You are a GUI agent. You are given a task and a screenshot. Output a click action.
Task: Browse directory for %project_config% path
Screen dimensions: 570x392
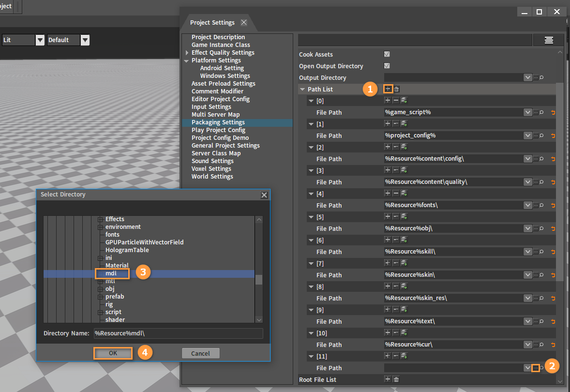tap(536, 136)
